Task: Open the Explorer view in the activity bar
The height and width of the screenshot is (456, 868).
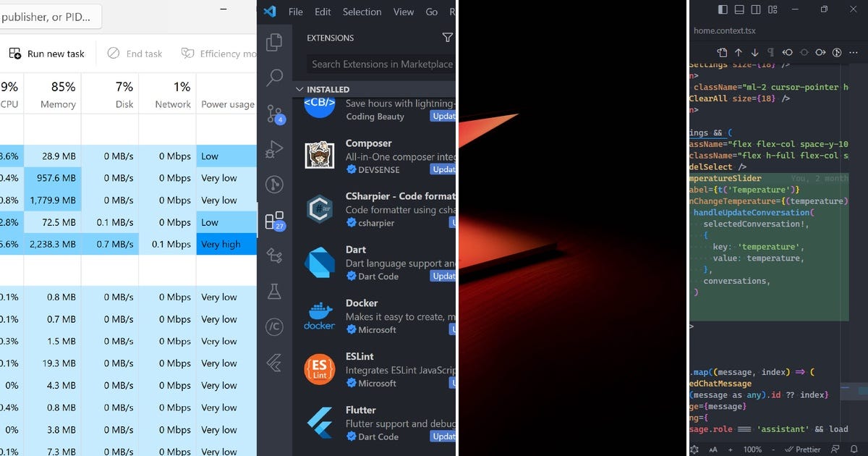Action: click(x=275, y=42)
